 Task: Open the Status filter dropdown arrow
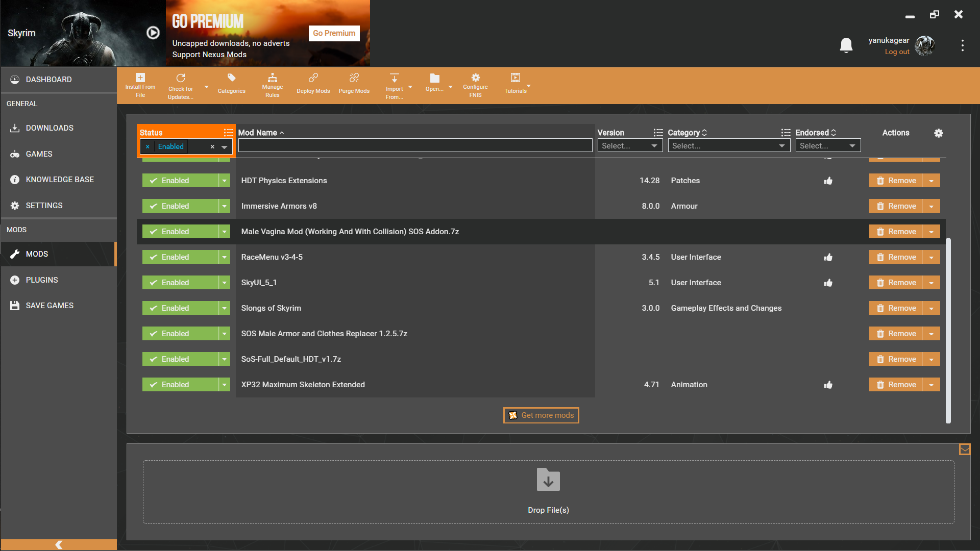tap(225, 147)
